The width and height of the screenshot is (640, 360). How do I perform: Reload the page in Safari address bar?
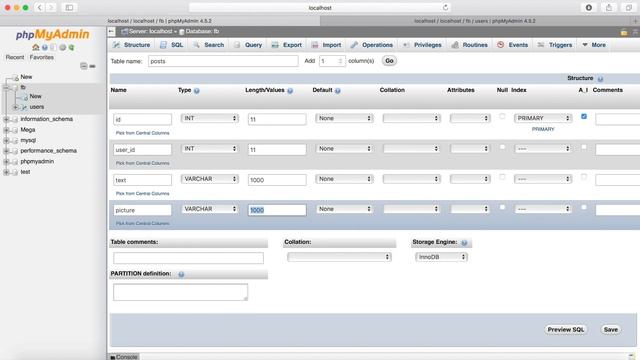click(445, 7)
